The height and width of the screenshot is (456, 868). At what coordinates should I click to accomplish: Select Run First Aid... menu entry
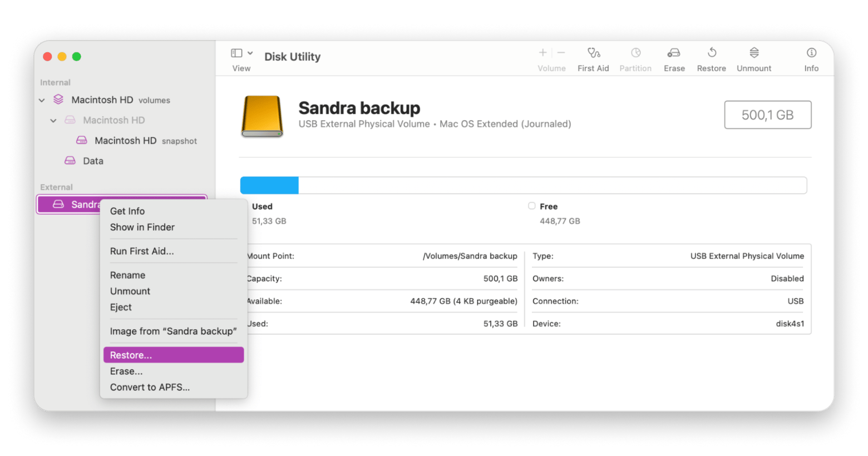[142, 251]
